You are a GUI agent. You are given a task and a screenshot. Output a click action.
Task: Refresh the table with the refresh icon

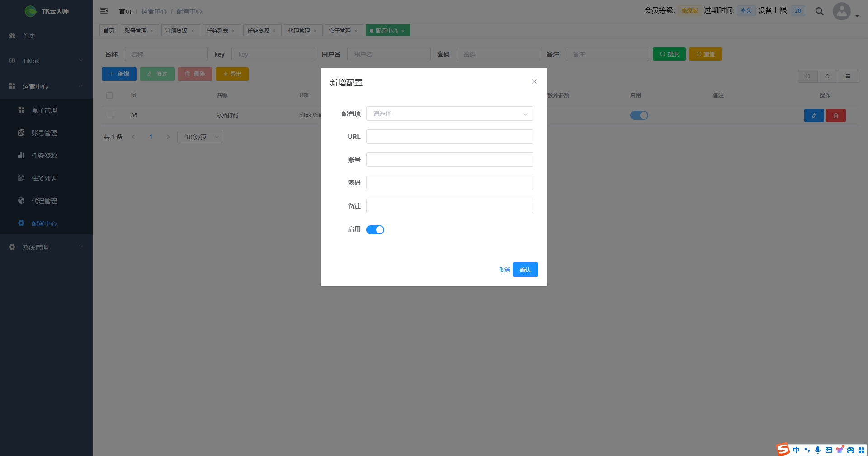pyautogui.click(x=827, y=76)
